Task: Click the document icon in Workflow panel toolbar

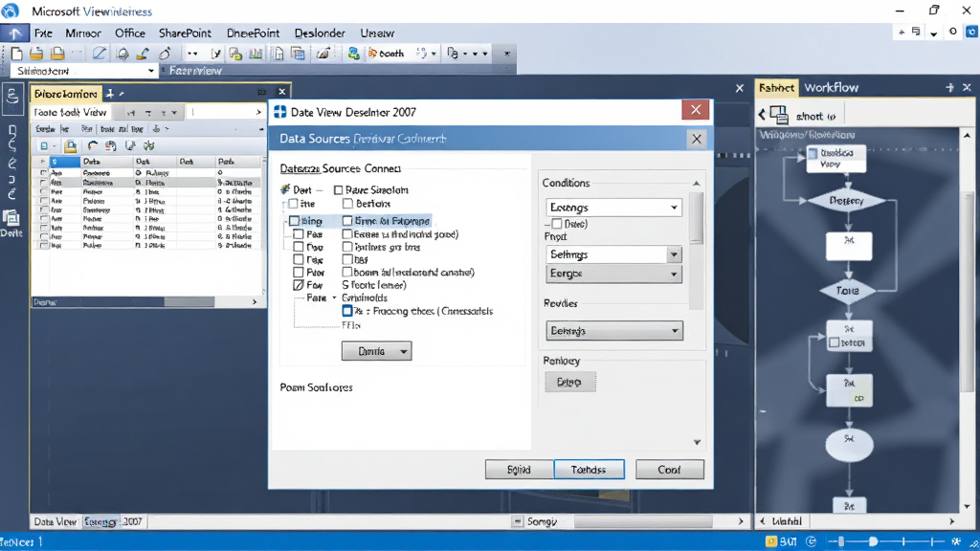Action: [x=779, y=115]
